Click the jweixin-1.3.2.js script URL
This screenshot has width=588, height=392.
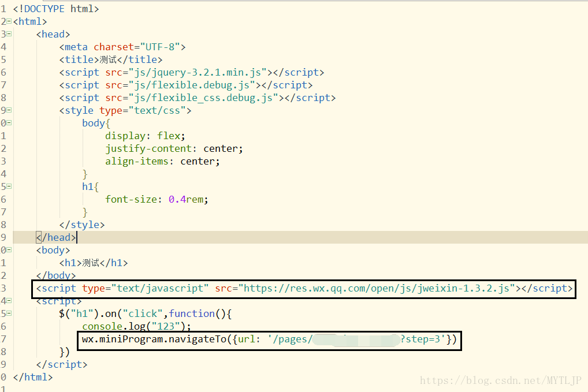(377, 288)
